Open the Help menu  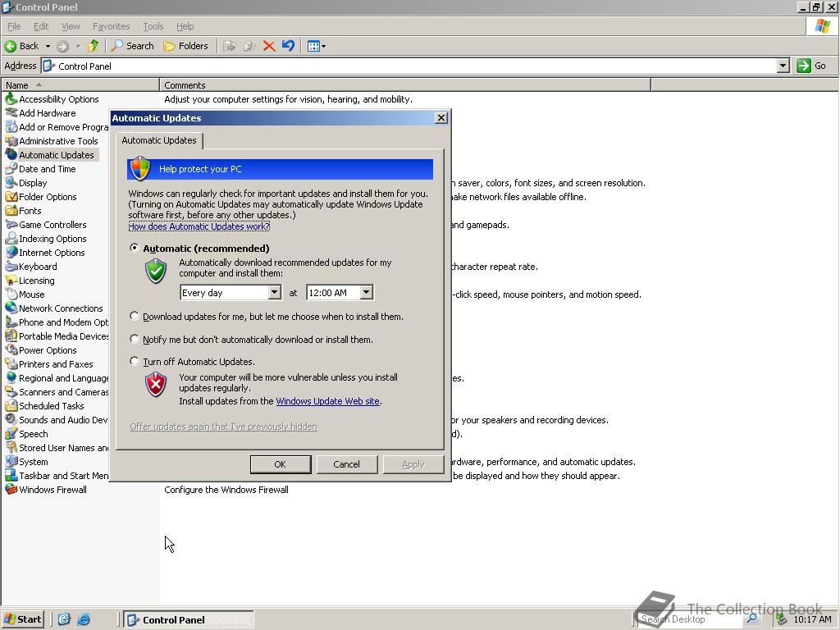point(185,26)
